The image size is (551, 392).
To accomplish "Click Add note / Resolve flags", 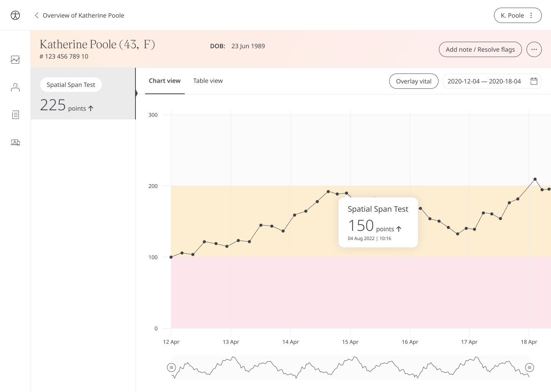I will (480, 49).
